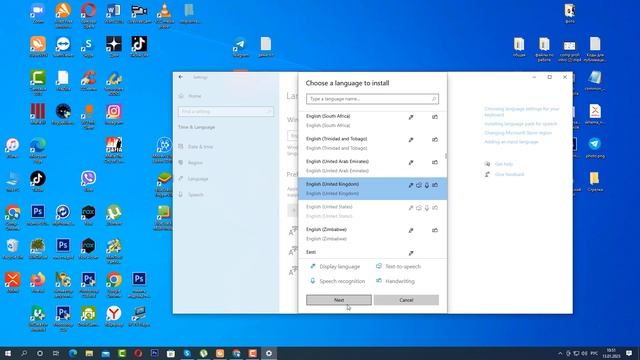Image resolution: width=640 pixels, height=360 pixels.
Task: Open the iTunes desktop icon
Action: [x=13, y=148]
